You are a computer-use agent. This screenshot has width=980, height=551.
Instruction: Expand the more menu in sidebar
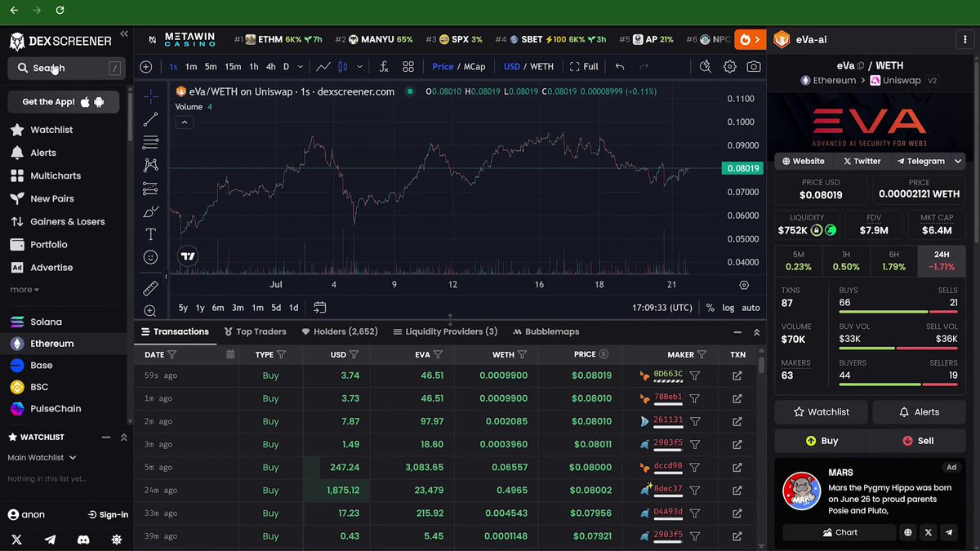point(24,290)
